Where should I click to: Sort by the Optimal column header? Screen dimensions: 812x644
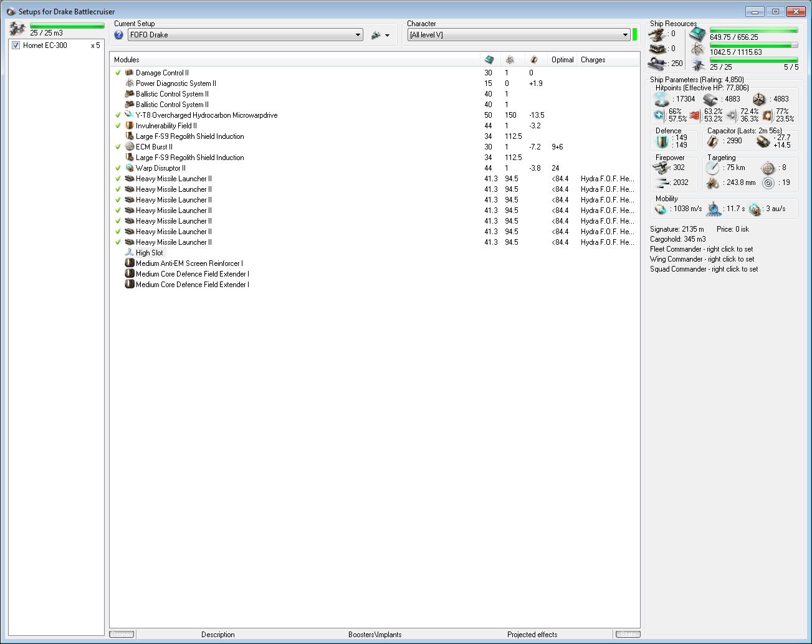(562, 60)
